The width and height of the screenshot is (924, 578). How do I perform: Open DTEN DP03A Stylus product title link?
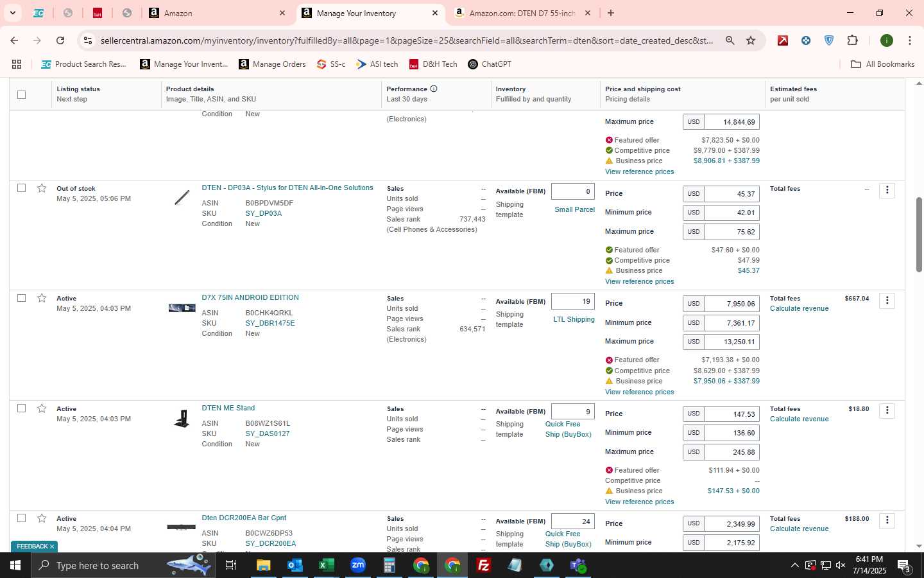[x=287, y=188]
